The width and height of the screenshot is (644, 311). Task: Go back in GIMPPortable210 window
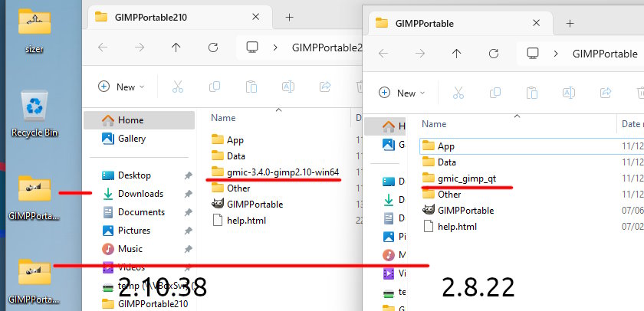[x=103, y=47]
